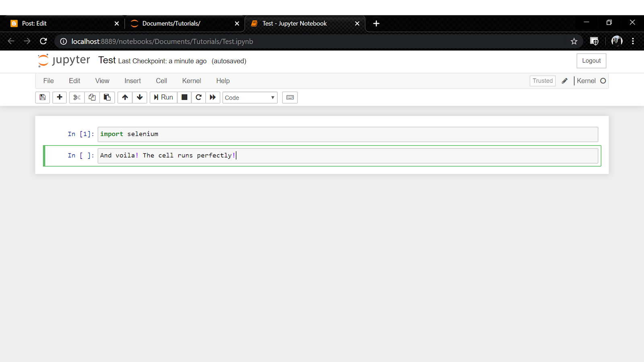Move selected cell up
Image resolution: width=644 pixels, height=362 pixels.
(x=125, y=97)
